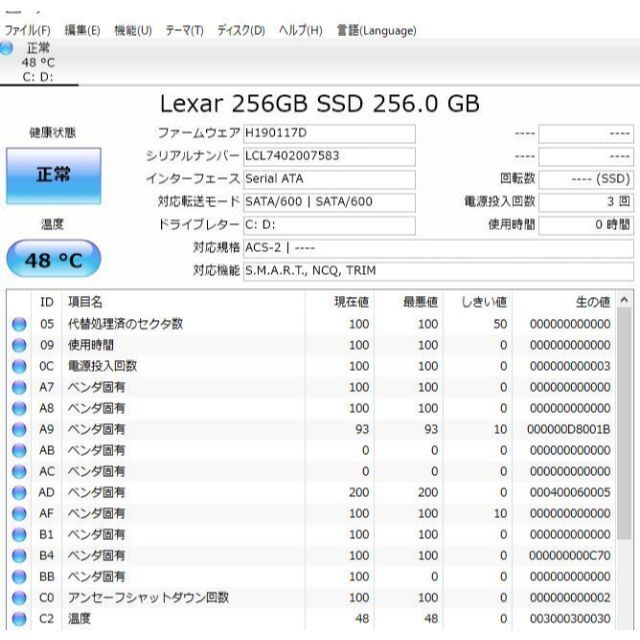Click the 正常 health status button
The image size is (640, 640).
(x=53, y=176)
